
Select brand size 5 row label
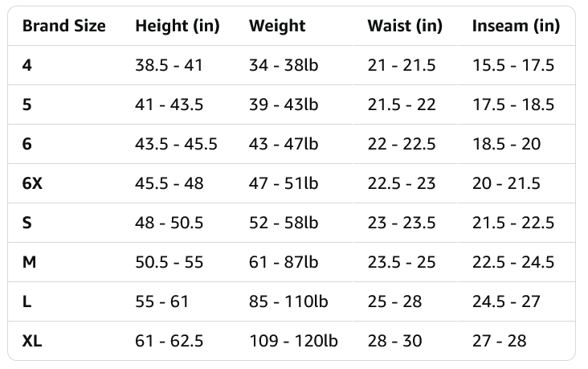[x=27, y=105]
